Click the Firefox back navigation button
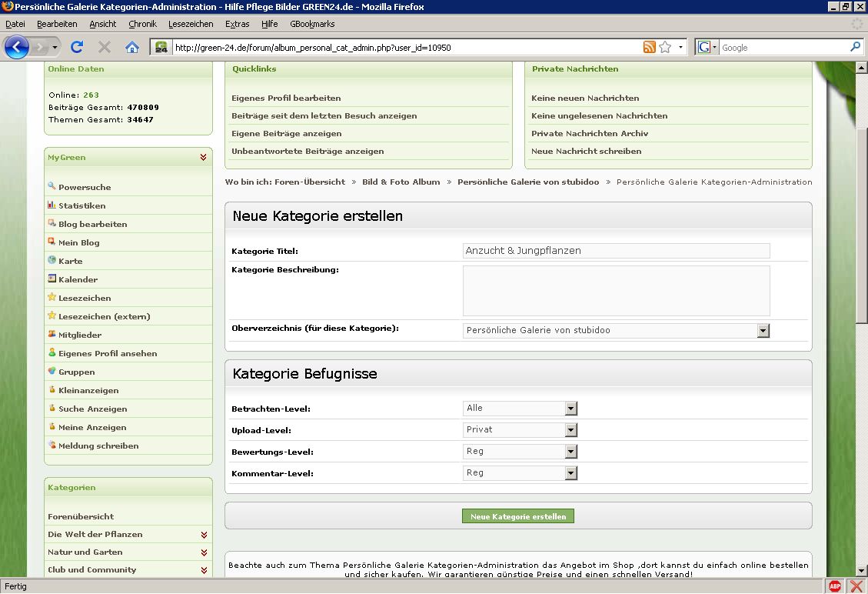868x594 pixels. 17,47
